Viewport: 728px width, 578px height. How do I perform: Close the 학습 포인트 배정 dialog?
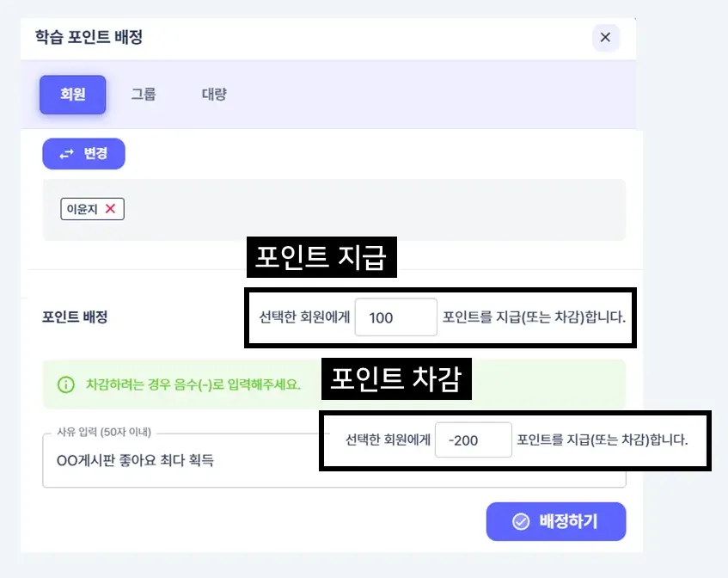click(605, 37)
